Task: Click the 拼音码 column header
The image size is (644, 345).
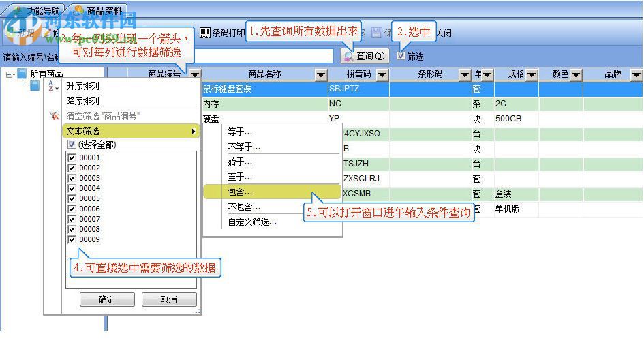Action: coord(358,74)
